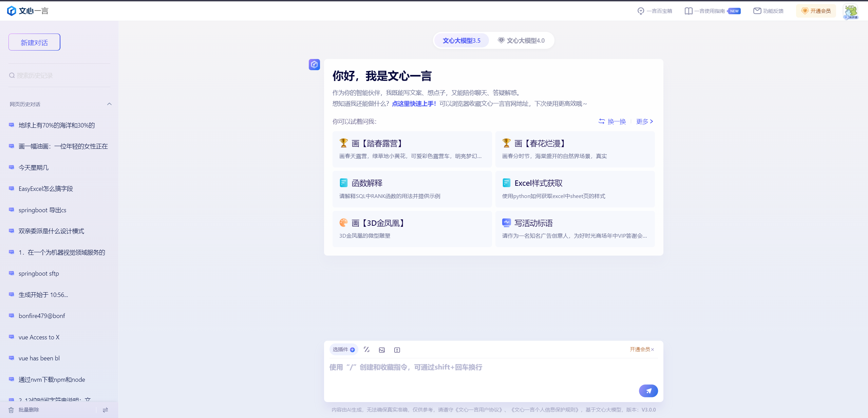The image size is (868, 418).
Task: Click the monitor icon on 写活动标语 card
Action: click(507, 222)
